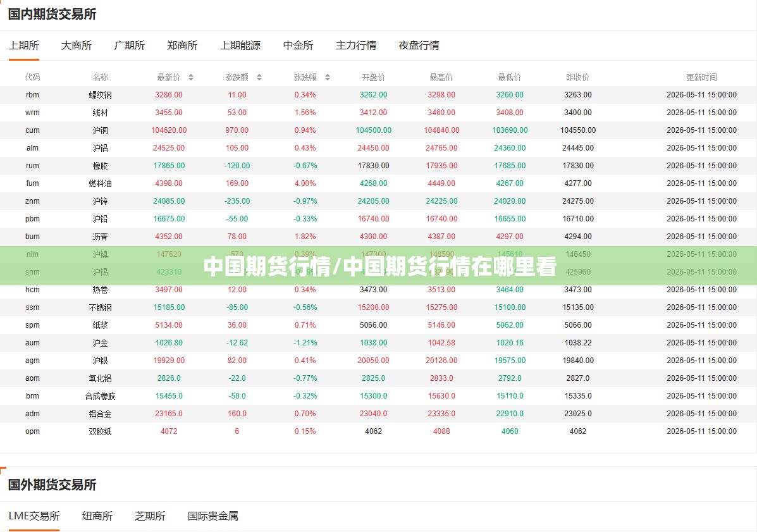Sort by 涨跌额 arrows icon

[259, 77]
